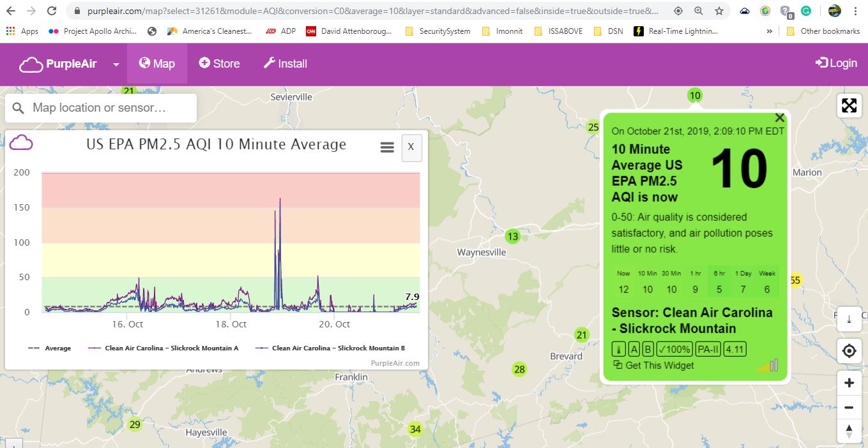
Task: Click Get This Widget link
Action: [x=653, y=365]
